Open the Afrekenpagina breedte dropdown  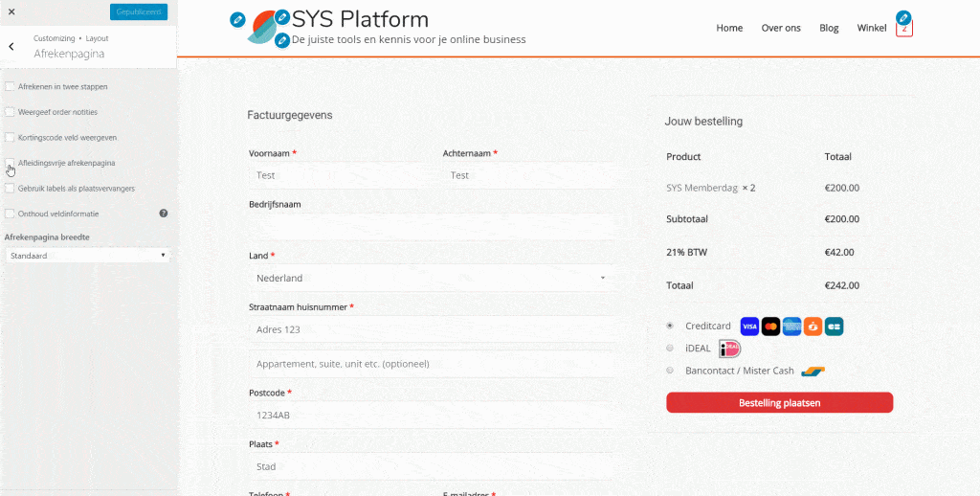[x=87, y=256]
